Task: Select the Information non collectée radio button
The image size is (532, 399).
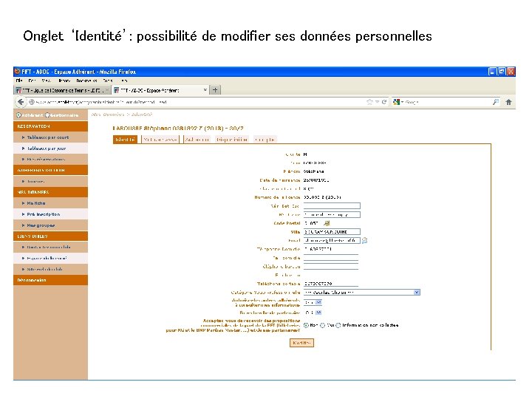Action: (x=338, y=325)
